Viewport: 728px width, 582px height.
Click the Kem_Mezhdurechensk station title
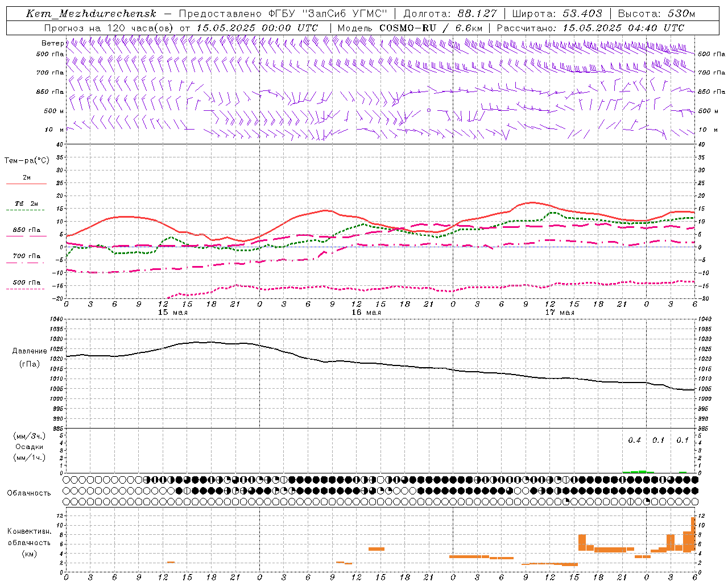(x=91, y=14)
